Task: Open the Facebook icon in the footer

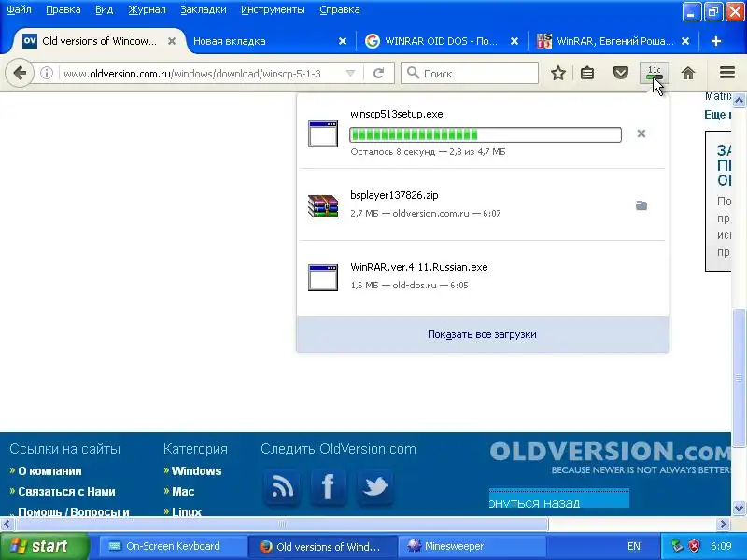Action: coord(329,486)
